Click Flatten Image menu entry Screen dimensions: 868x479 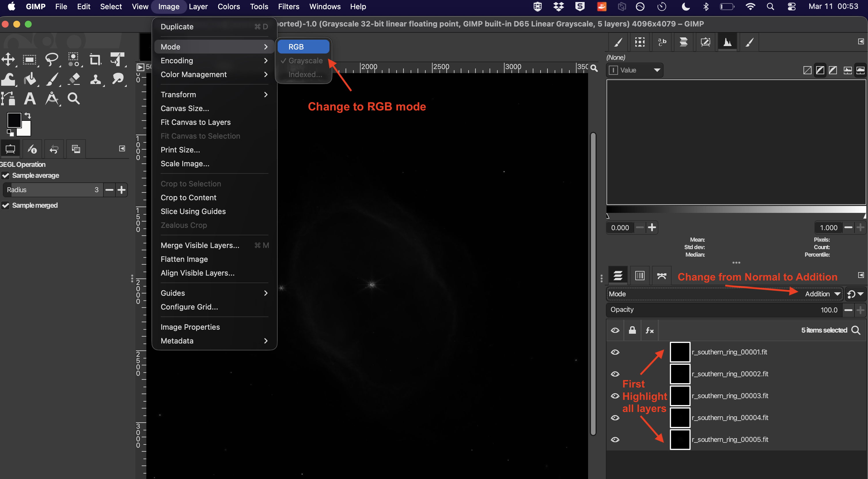pyautogui.click(x=184, y=259)
